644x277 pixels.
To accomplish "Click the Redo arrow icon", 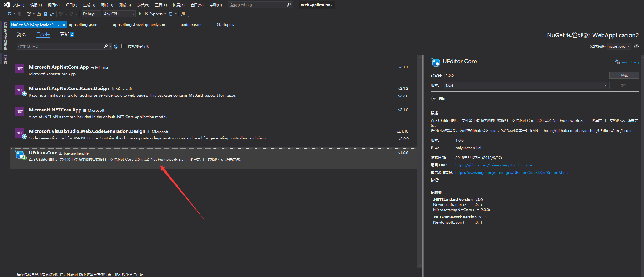I will (71, 14).
